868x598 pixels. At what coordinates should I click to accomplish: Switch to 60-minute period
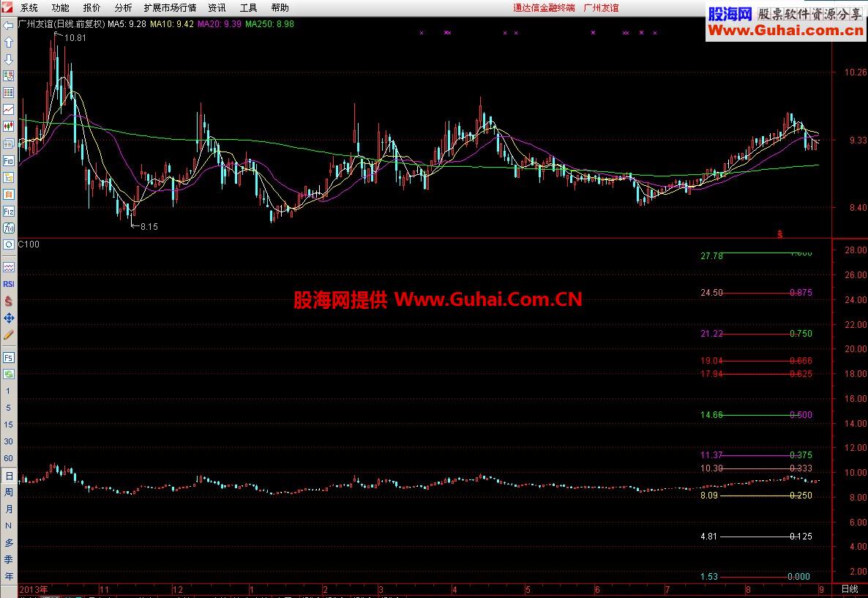[8, 458]
